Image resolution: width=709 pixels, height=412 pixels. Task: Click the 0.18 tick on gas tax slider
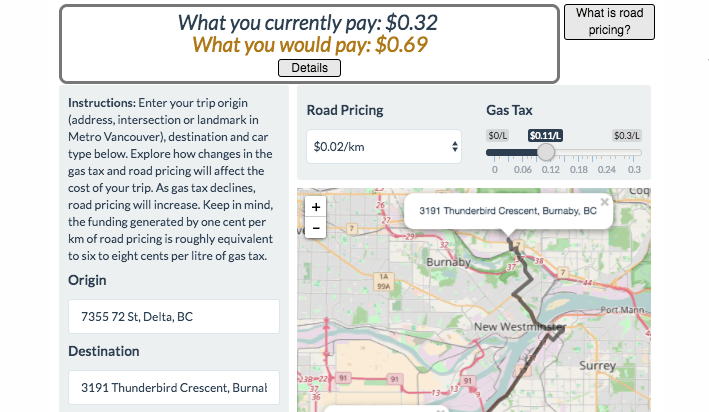coord(578,170)
